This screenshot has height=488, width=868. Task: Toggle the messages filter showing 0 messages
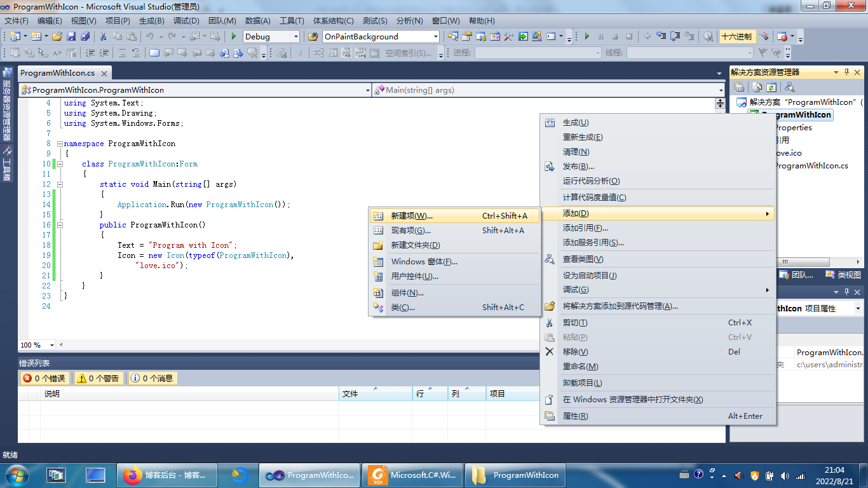[x=152, y=378]
